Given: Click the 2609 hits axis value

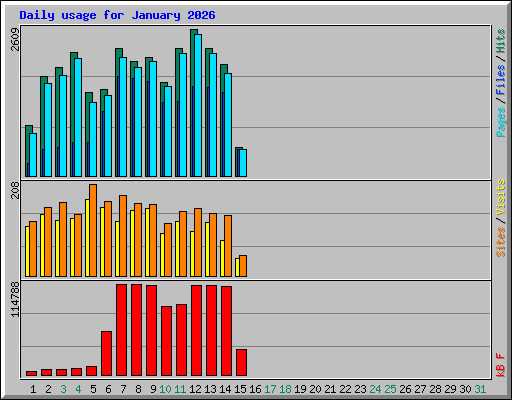Looking at the screenshot, I should tap(15, 39).
